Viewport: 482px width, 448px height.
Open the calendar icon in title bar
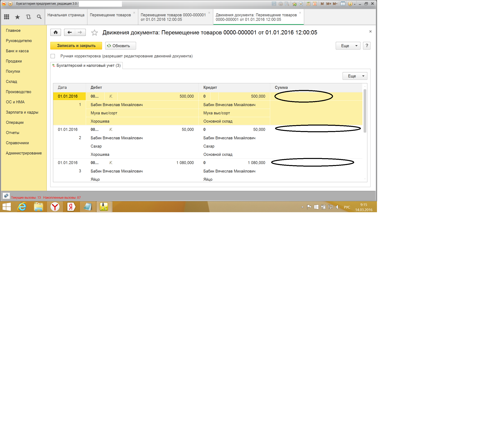pyautogui.click(x=315, y=4)
